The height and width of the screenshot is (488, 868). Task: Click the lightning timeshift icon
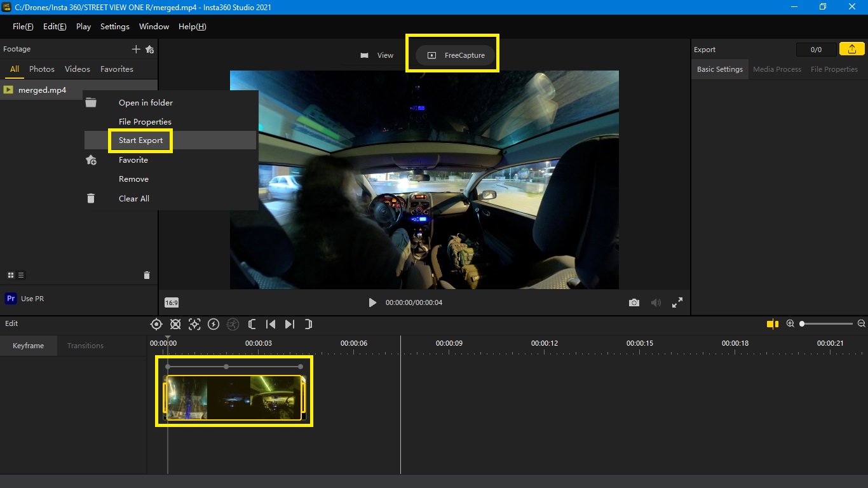point(214,324)
